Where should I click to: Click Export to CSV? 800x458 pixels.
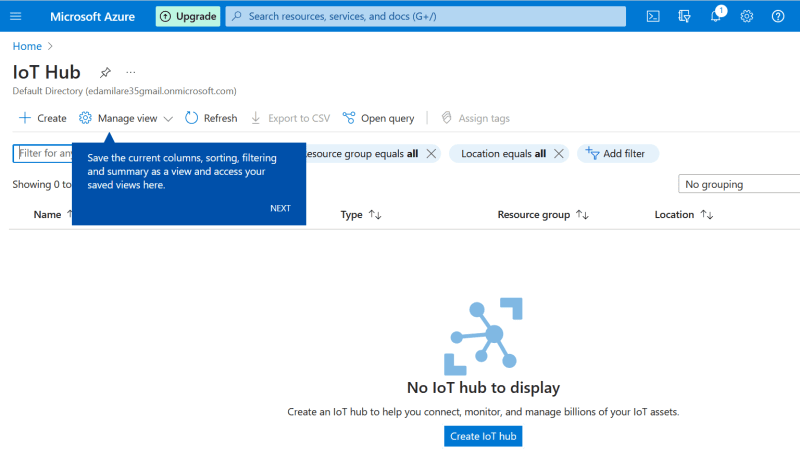290,118
